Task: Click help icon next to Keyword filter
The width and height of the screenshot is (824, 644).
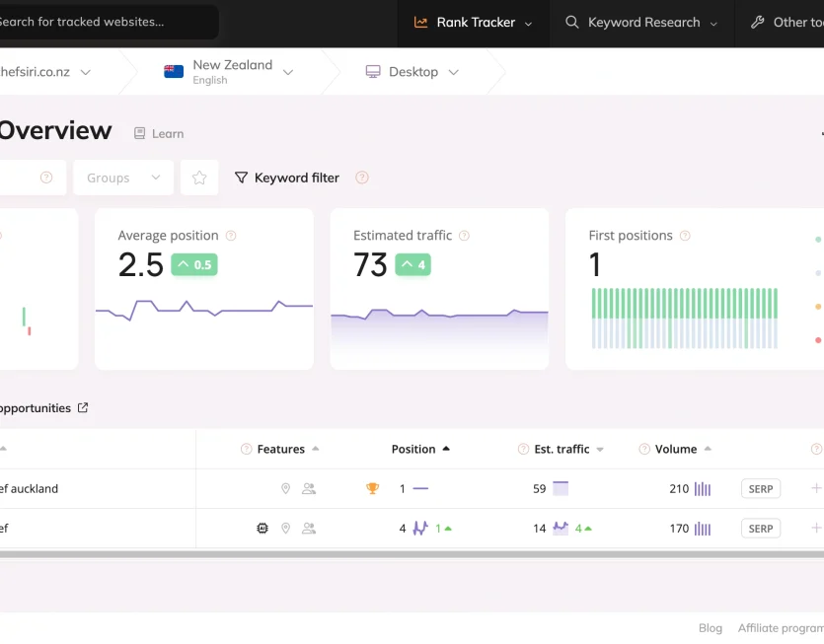Action: 361,178
